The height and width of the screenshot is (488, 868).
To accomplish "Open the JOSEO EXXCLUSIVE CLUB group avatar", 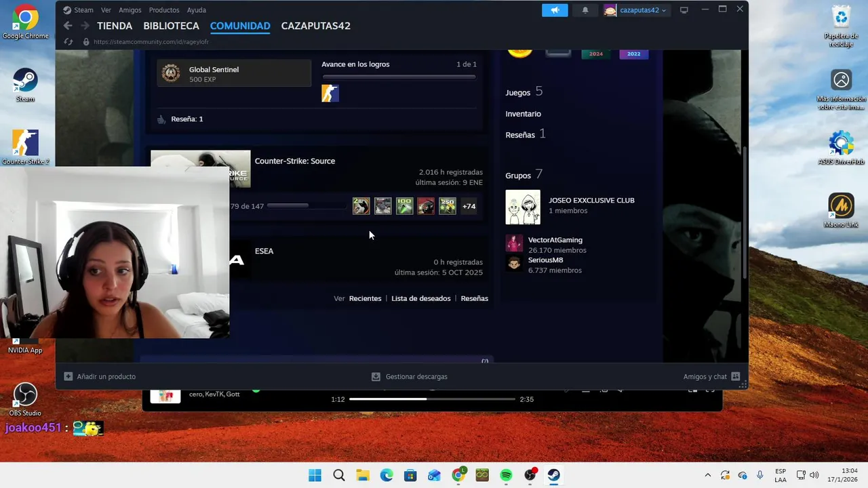I will [523, 207].
